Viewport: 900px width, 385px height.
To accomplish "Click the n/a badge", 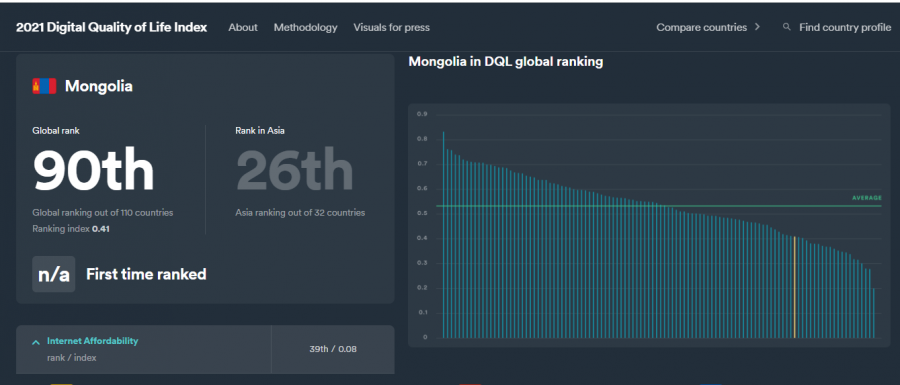I will pyautogui.click(x=53, y=274).
